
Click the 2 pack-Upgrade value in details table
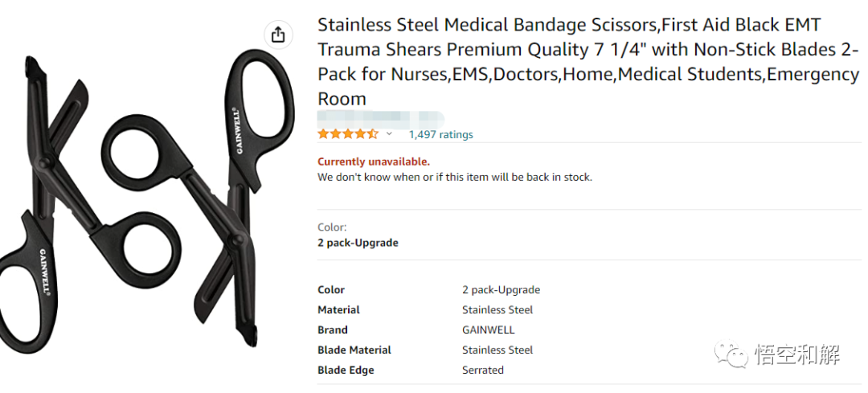[501, 289]
